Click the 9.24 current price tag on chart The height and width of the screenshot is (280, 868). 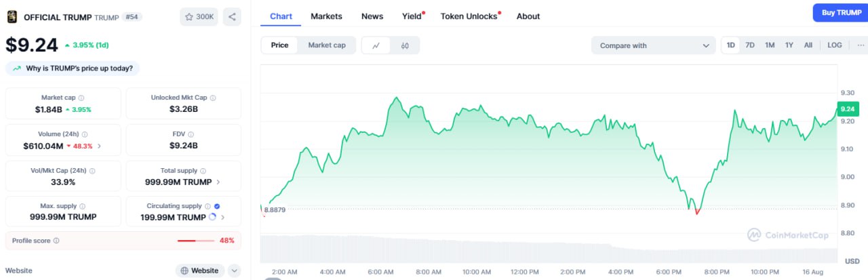pyautogui.click(x=848, y=109)
